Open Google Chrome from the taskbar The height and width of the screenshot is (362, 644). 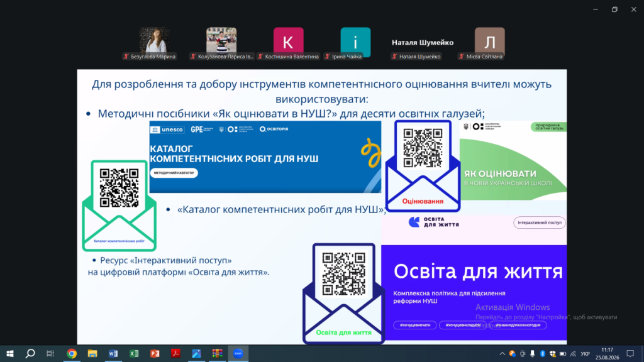(x=72, y=353)
